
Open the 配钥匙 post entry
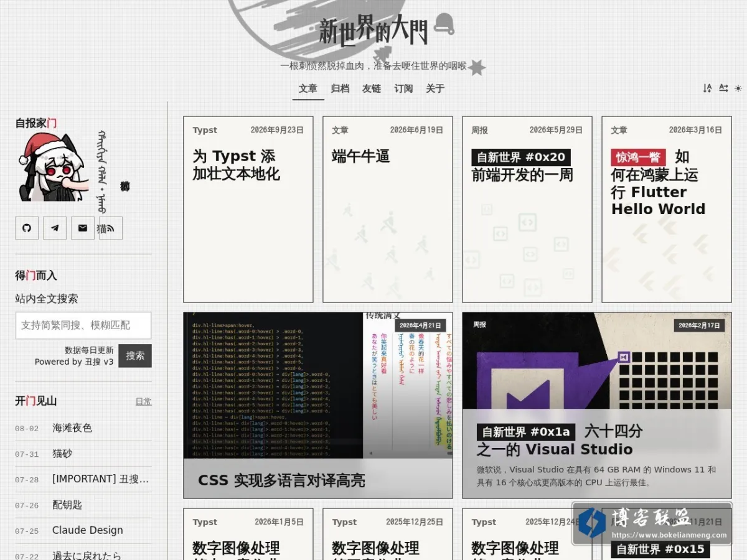[x=67, y=505]
